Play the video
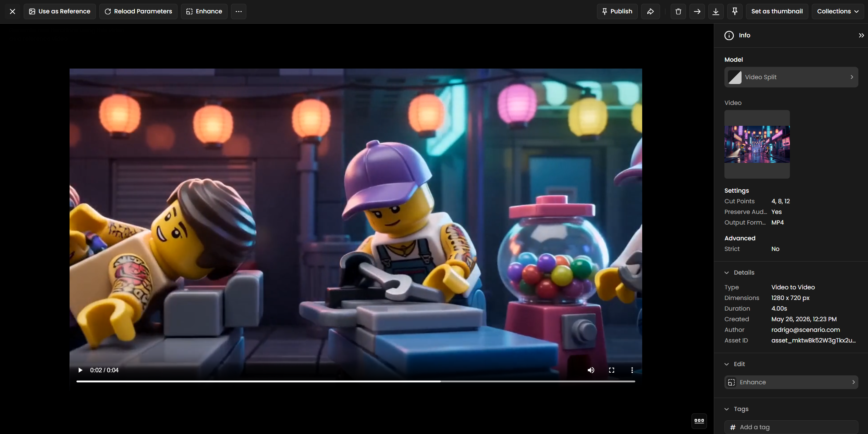 click(x=80, y=370)
